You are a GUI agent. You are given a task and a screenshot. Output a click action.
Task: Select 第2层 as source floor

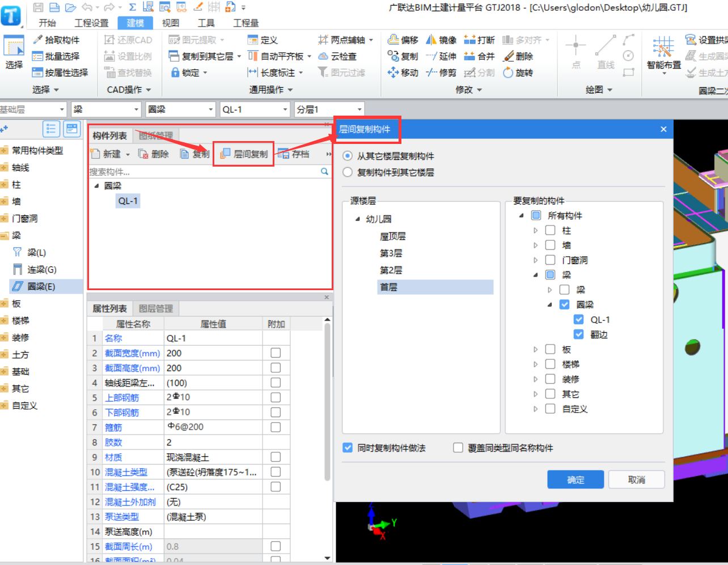(x=391, y=270)
